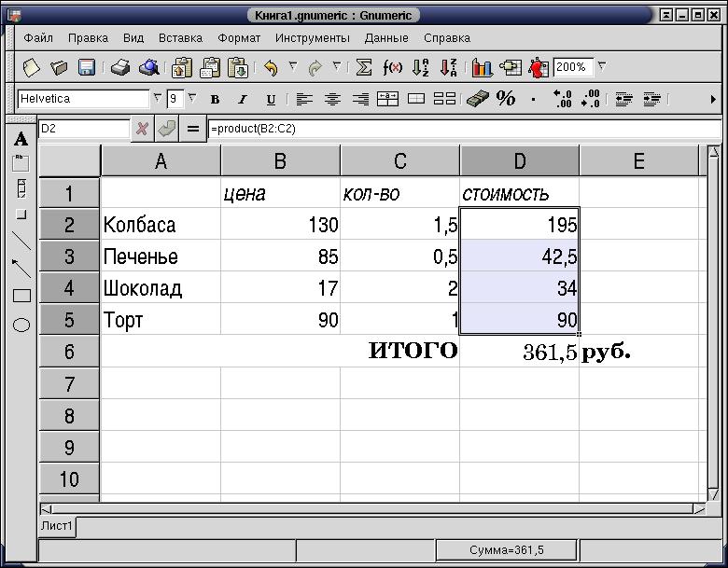Open the undo history dropdown arrow
Viewport: 728px width, 568px height.
coord(292,67)
